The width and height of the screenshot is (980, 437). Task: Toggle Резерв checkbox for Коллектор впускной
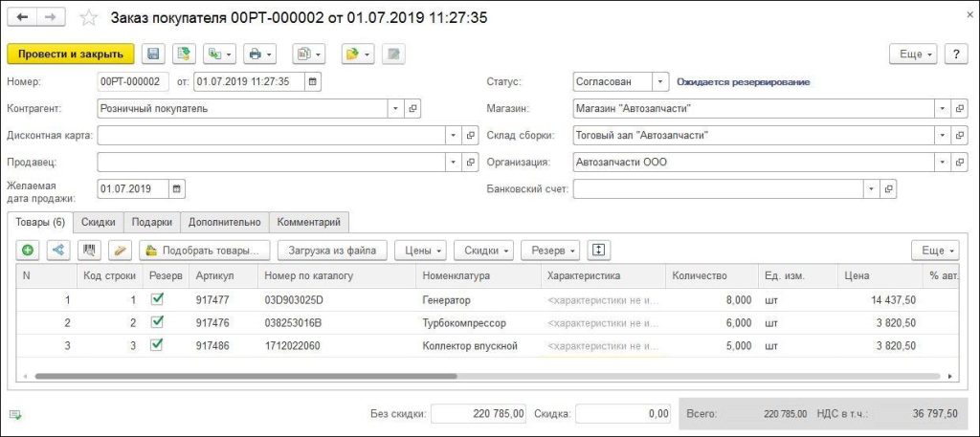pos(158,345)
